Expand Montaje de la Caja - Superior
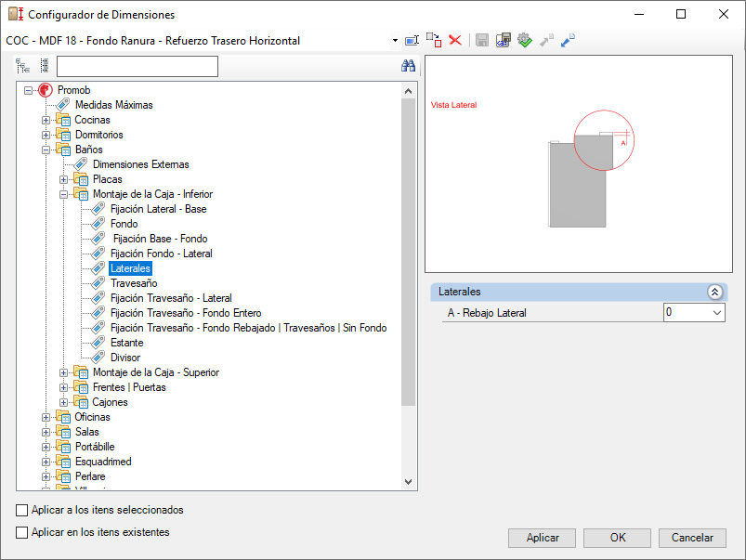 click(x=63, y=372)
